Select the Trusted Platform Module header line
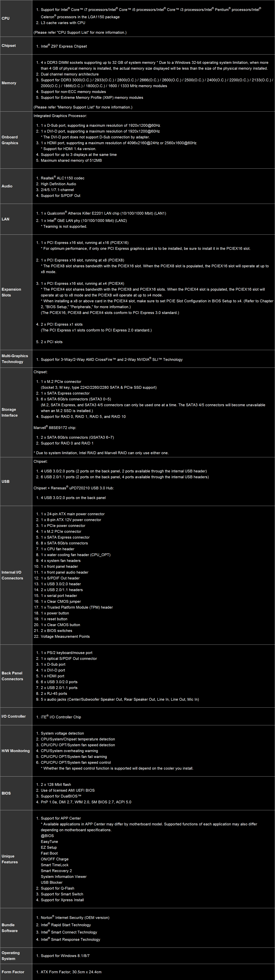The height and width of the screenshot is (980, 275). click(x=77, y=607)
